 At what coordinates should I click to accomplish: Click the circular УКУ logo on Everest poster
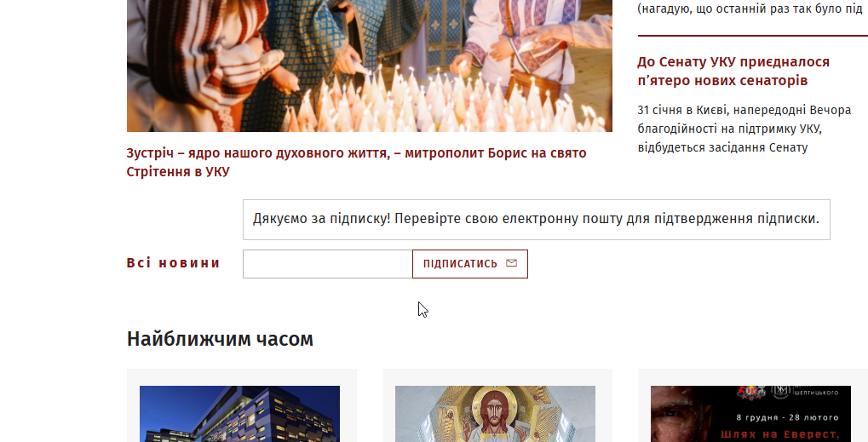(x=782, y=391)
